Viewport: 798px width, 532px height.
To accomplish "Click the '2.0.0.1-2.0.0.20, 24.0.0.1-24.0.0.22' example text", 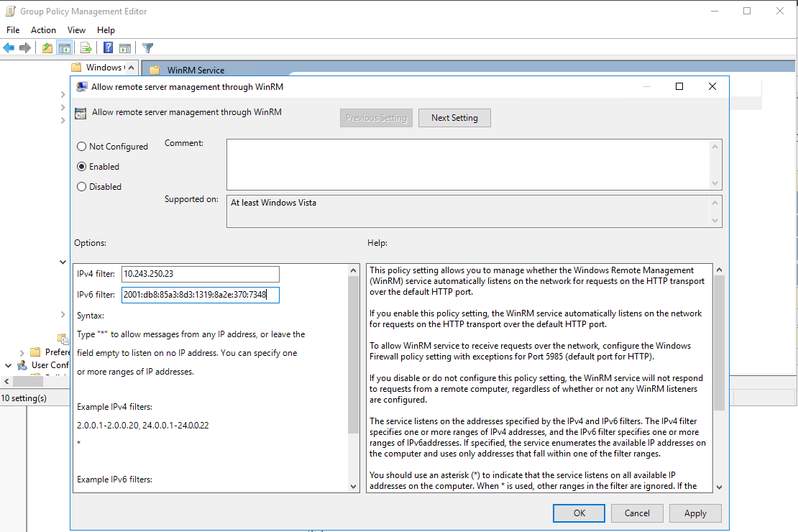I will [143, 426].
